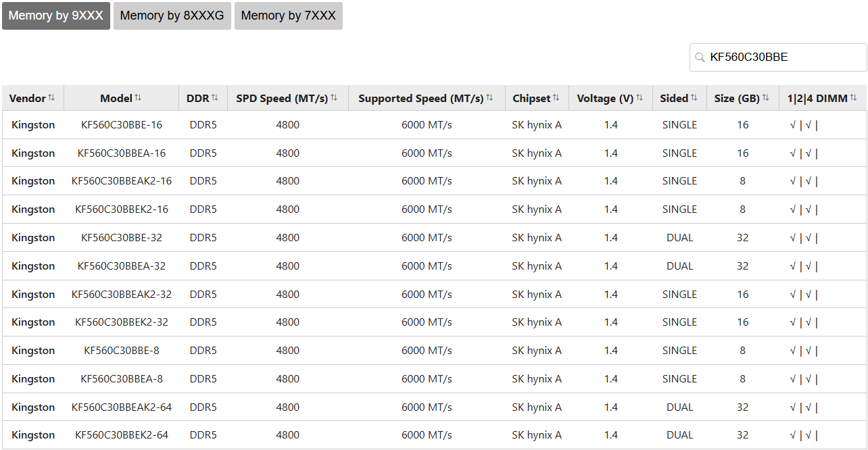Click the Chipset header label
The width and height of the screenshot is (868, 450).
(531, 99)
